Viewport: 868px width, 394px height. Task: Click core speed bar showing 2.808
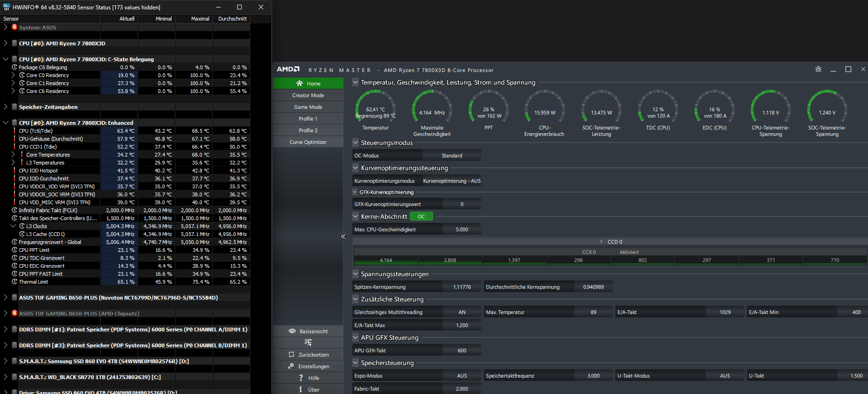click(x=450, y=260)
